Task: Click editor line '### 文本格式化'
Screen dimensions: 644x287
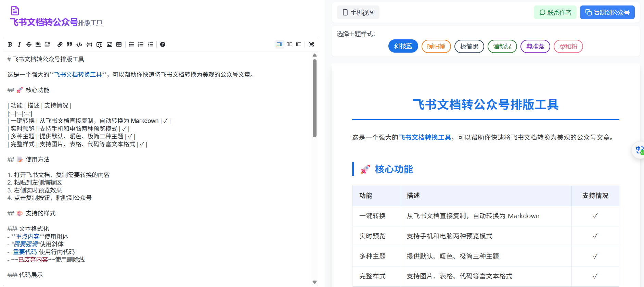Action: point(28,229)
